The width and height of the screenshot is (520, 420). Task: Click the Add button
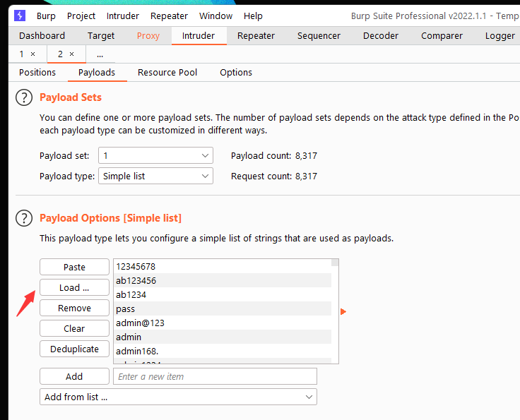[74, 376]
